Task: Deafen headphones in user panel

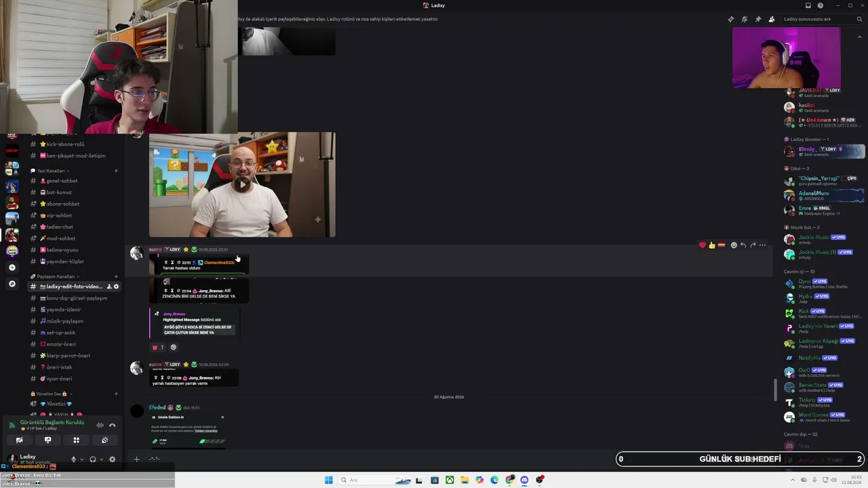Action: [x=93, y=459]
